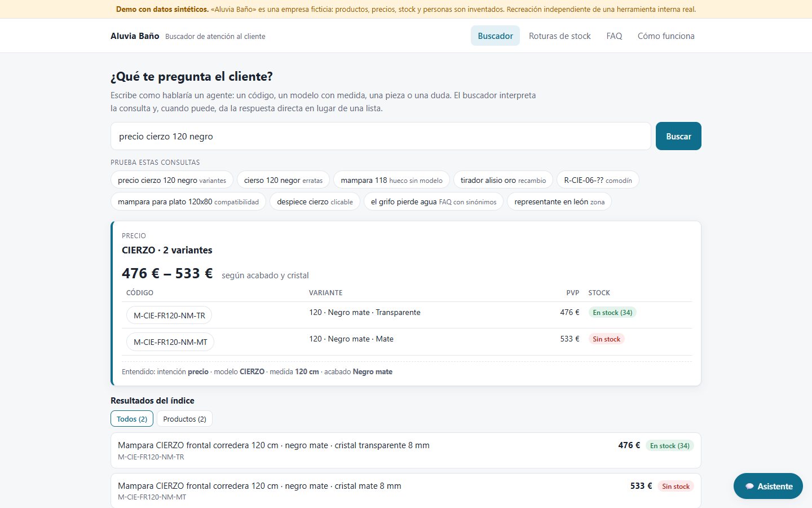Try the 'R-CIE-06-??' comodín chip
This screenshot has width=812, height=508.
(598, 180)
